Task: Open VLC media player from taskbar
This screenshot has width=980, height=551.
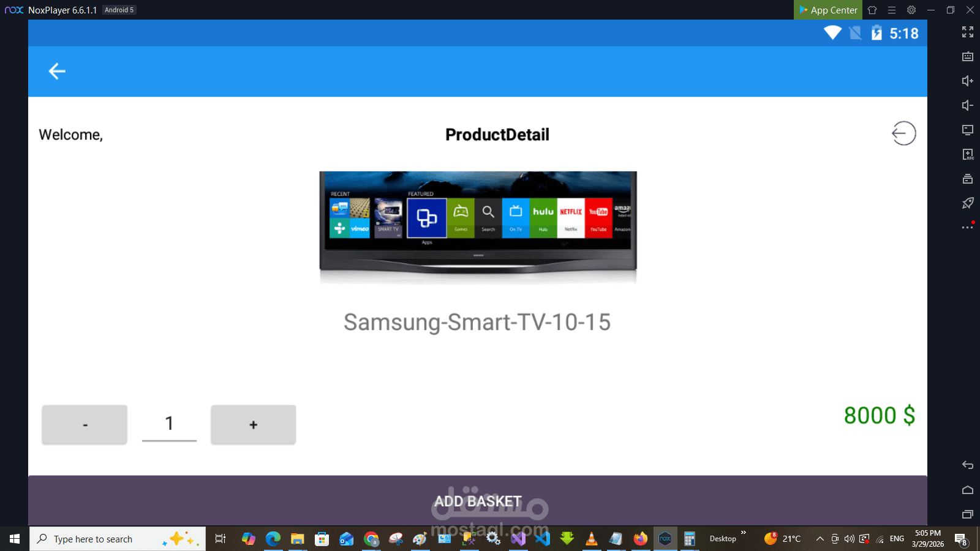Action: (x=591, y=539)
